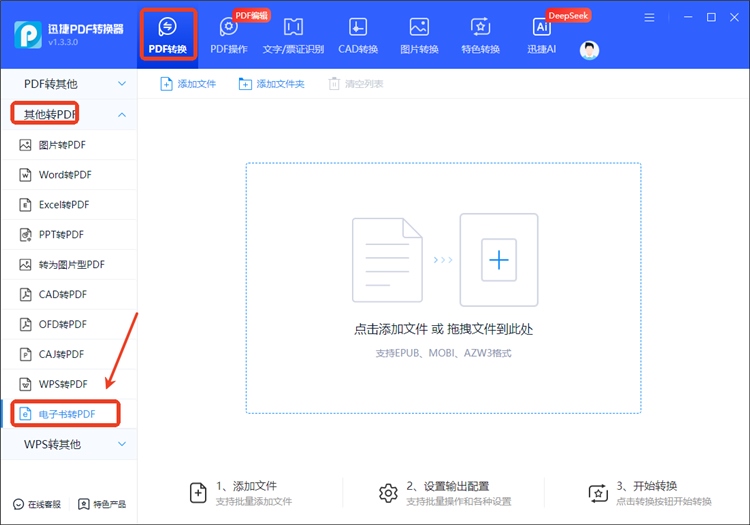Click the PDF编辑 red badge

point(252,15)
